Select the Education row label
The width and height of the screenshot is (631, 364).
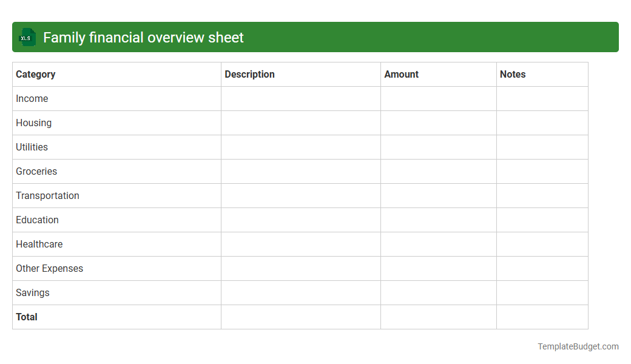point(37,220)
